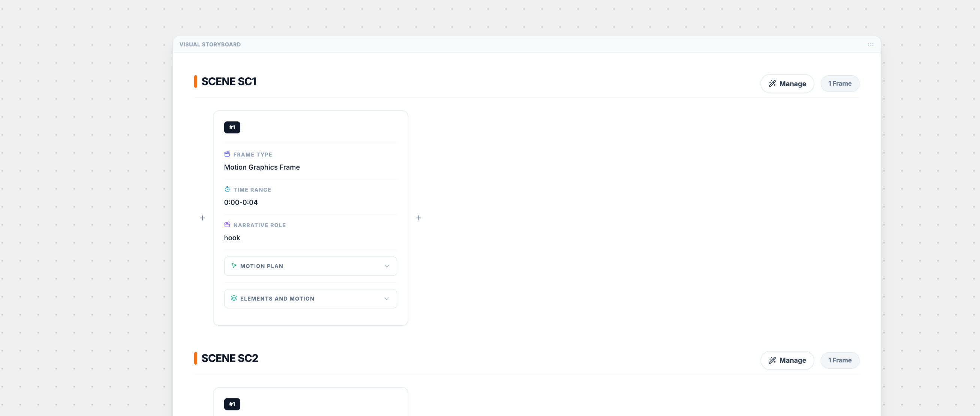This screenshot has width=980, height=416.
Task: Expand the Motion Plan section
Action: pos(310,266)
